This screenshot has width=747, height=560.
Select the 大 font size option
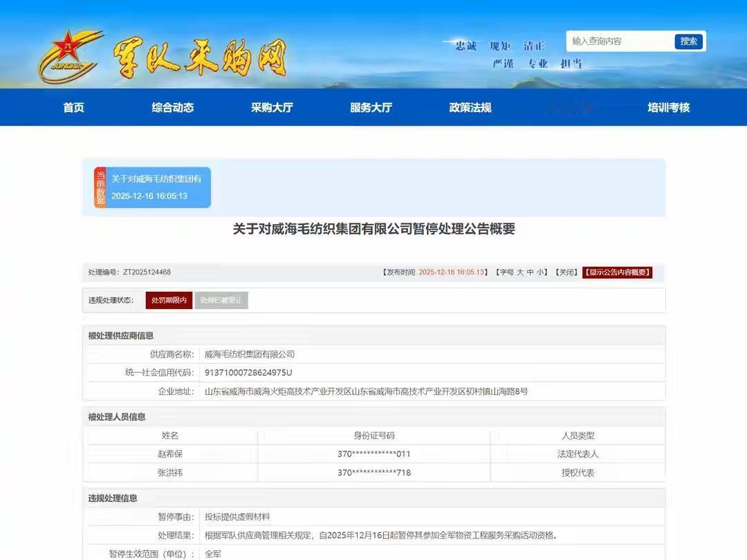[520, 272]
